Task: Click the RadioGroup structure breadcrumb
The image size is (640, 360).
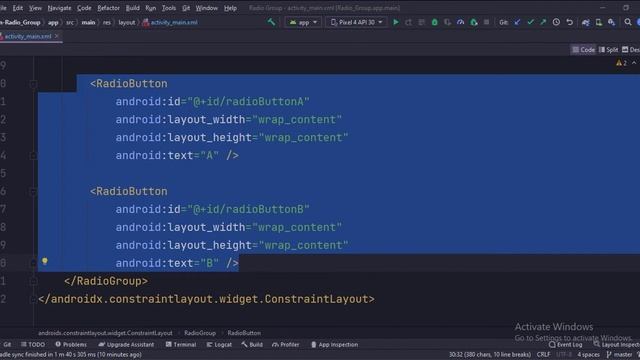Action: 200,333
